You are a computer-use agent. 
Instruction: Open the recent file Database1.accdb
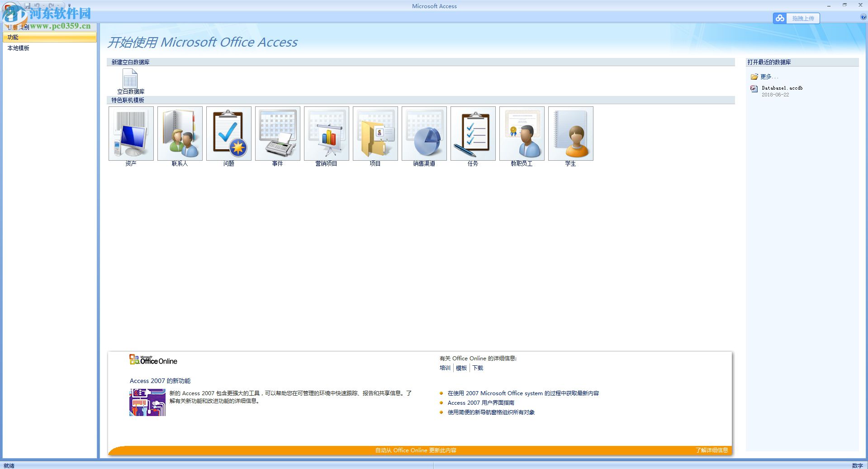click(x=783, y=88)
